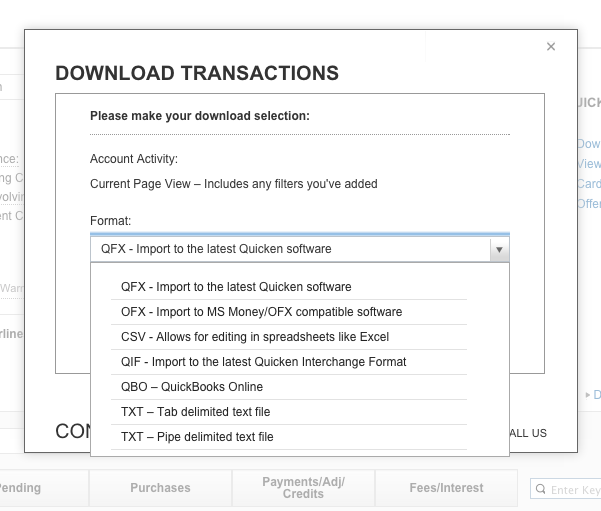Click 'Current Page View' account activity text

point(234,184)
